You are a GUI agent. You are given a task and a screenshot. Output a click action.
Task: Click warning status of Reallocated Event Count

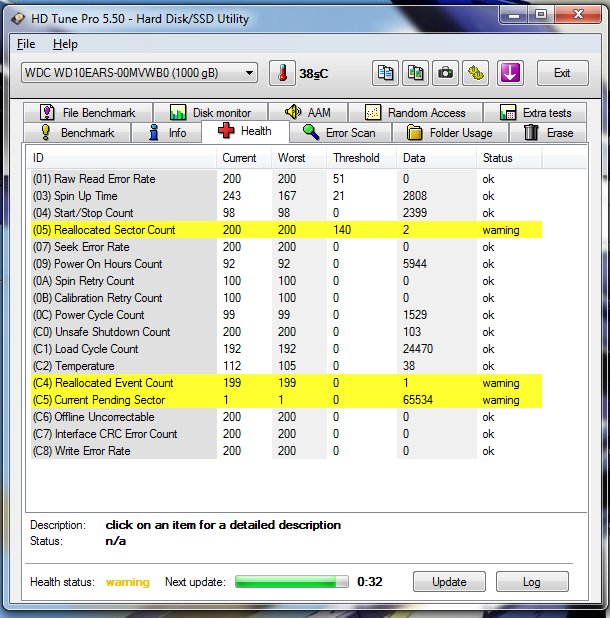501,383
